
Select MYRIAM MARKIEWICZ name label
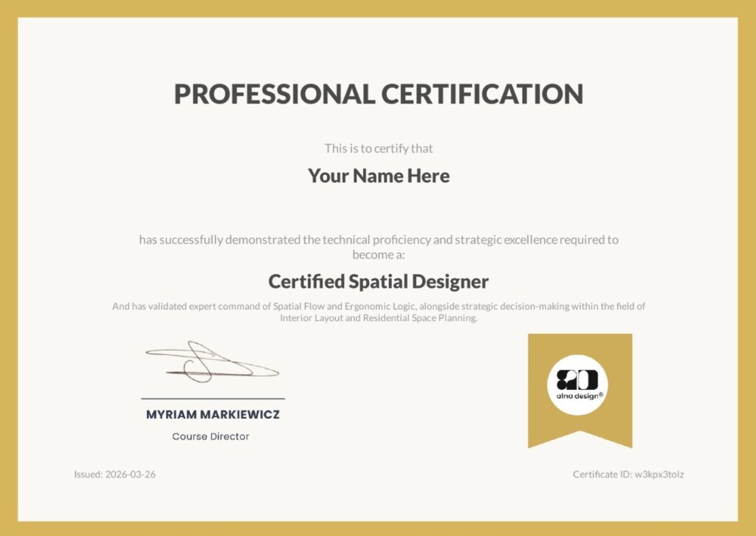pos(209,414)
